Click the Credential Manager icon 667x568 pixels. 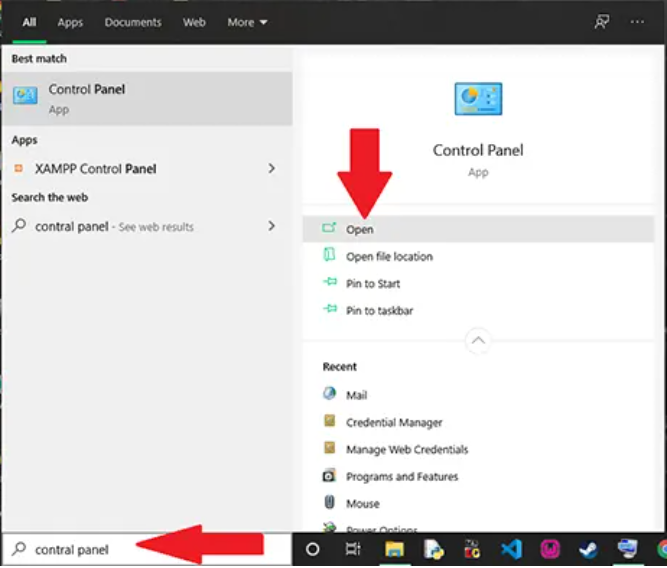coord(330,421)
